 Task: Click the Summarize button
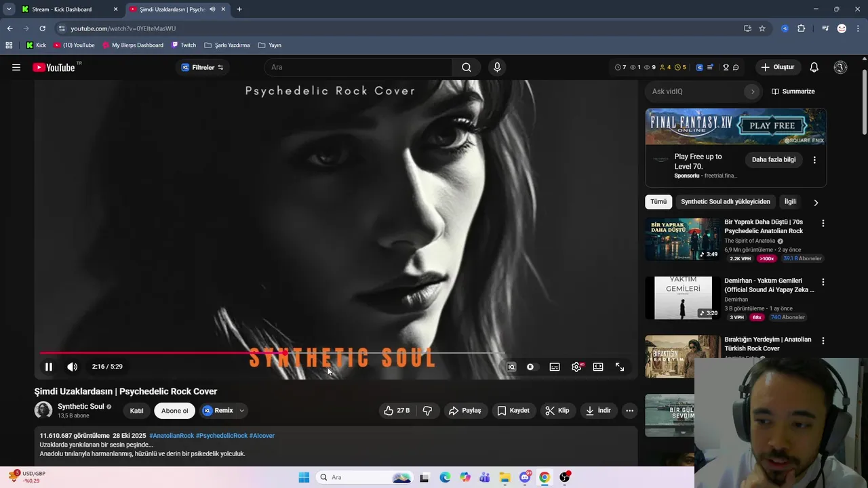click(x=793, y=91)
